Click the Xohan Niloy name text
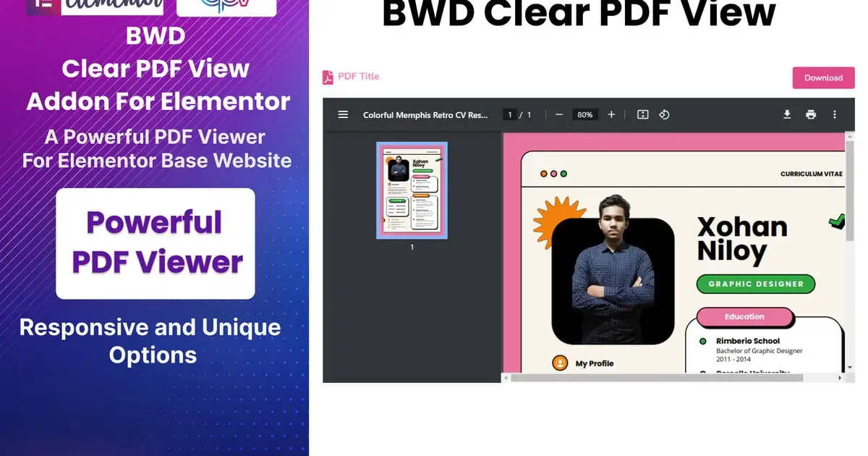Viewport: 868px width, 456px height. tap(742, 239)
